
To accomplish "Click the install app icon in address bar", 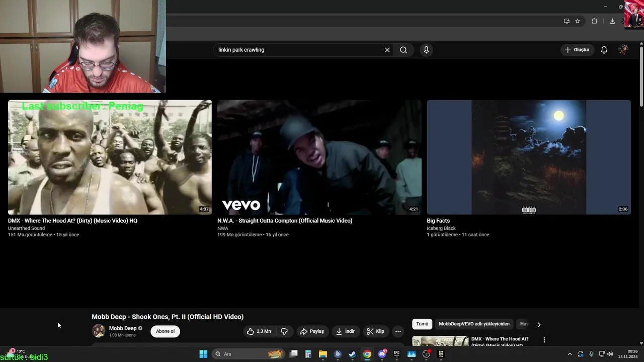I will (567, 21).
